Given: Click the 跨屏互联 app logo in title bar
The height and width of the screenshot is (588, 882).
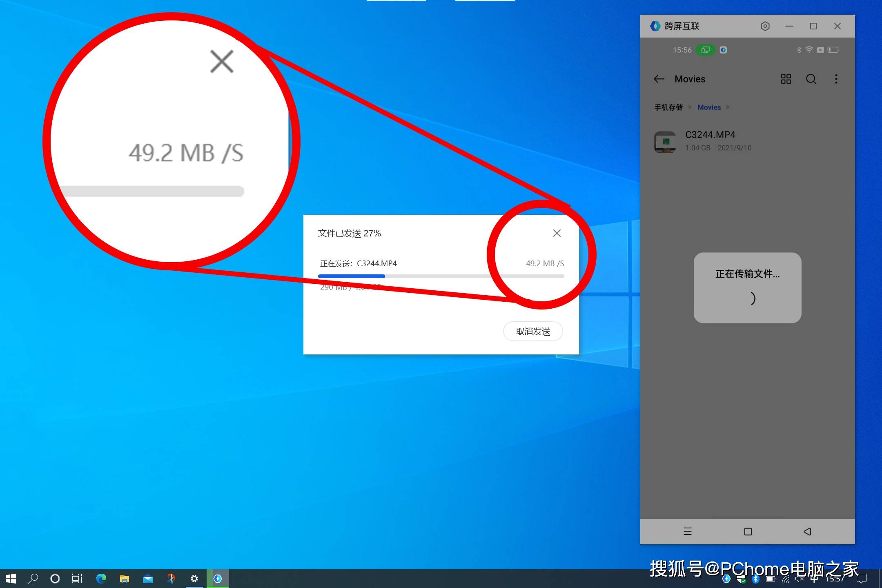Looking at the screenshot, I should (655, 26).
